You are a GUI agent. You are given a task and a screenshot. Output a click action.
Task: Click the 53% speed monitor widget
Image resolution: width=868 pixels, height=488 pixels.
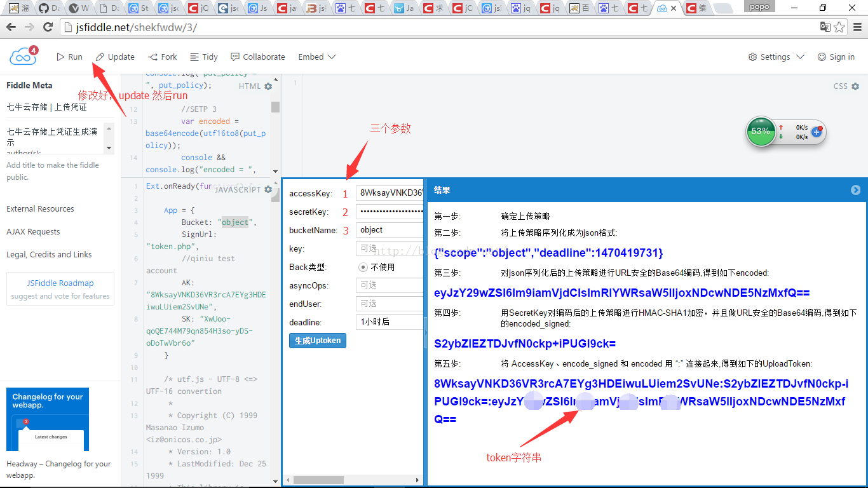(x=761, y=132)
